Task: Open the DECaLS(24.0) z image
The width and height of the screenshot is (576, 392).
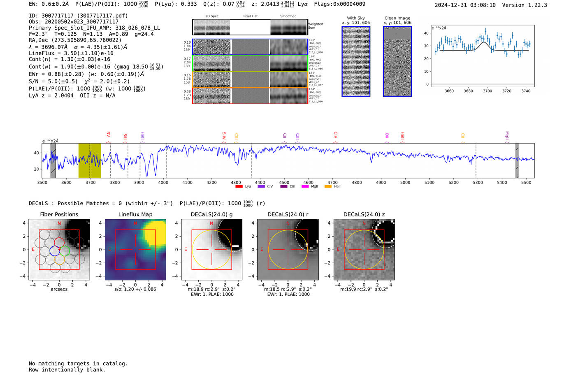Action: pyautogui.click(x=364, y=250)
